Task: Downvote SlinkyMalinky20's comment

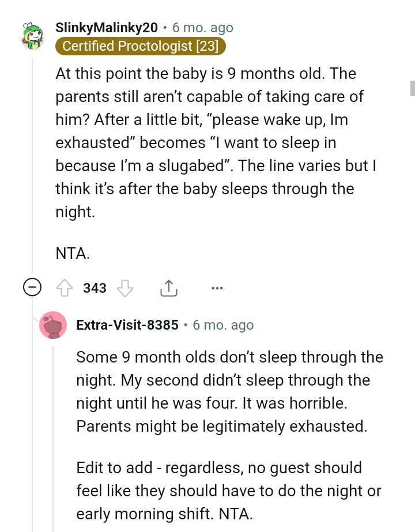Action: coord(126,288)
